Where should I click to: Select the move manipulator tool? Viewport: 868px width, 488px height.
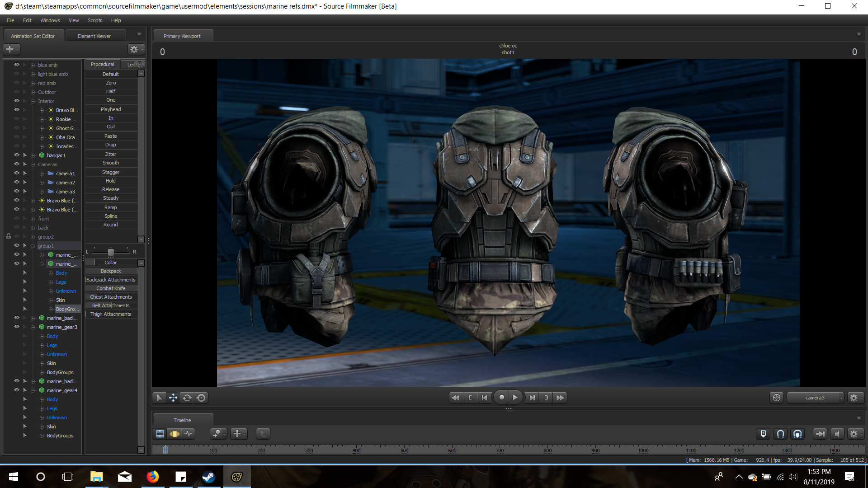click(173, 398)
